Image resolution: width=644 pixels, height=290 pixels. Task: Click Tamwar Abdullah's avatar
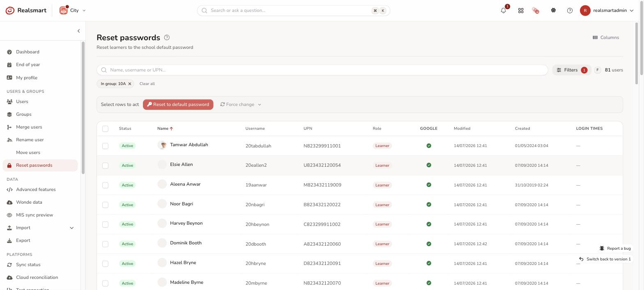pyautogui.click(x=162, y=145)
